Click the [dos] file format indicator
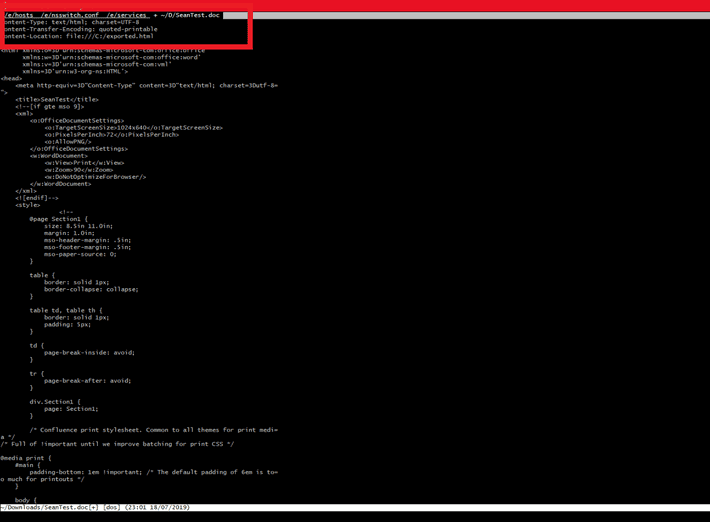The height and width of the screenshot is (522, 710). pyautogui.click(x=112, y=507)
